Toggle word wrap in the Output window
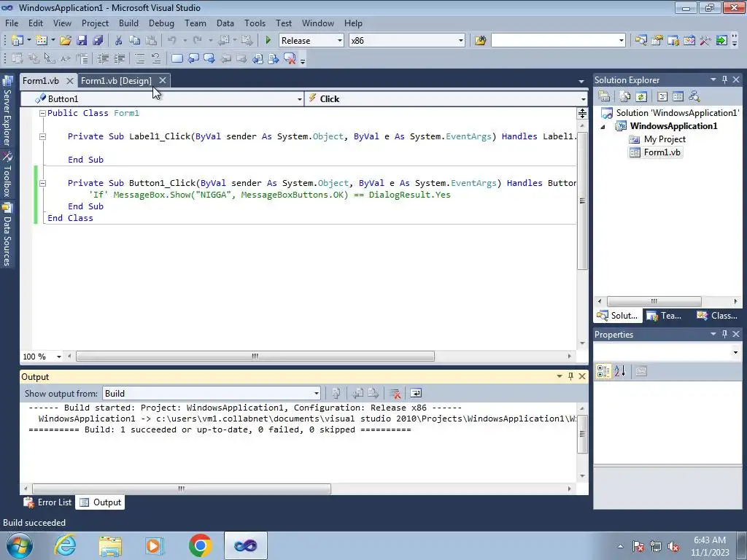Viewport: 747px width, 560px height. tap(416, 393)
